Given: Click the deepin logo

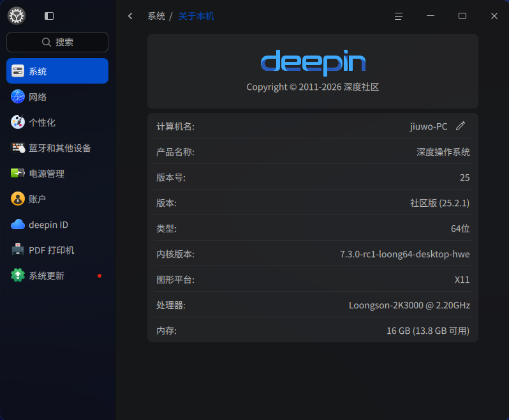Looking at the screenshot, I should pyautogui.click(x=313, y=63).
